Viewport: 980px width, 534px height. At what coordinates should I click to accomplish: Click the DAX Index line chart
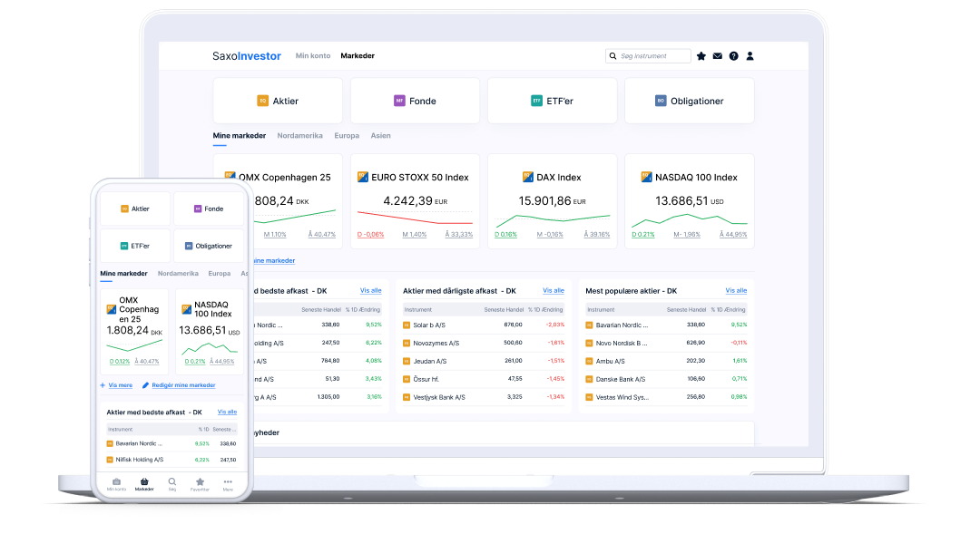[x=553, y=219]
